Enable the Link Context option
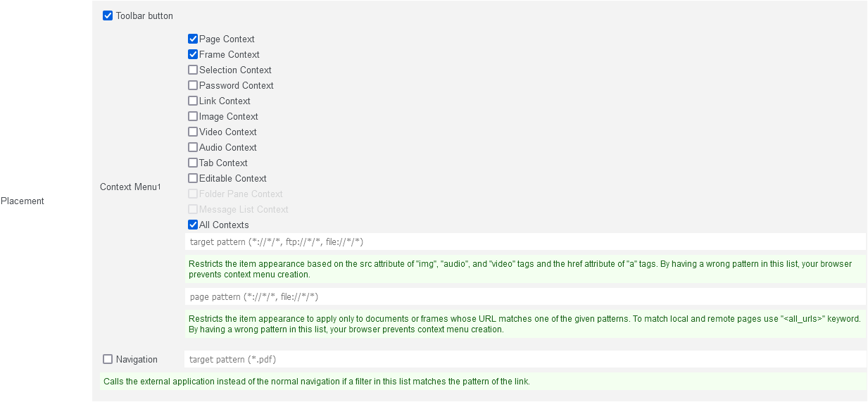Viewport: 868px width, 402px height. pyautogui.click(x=193, y=101)
